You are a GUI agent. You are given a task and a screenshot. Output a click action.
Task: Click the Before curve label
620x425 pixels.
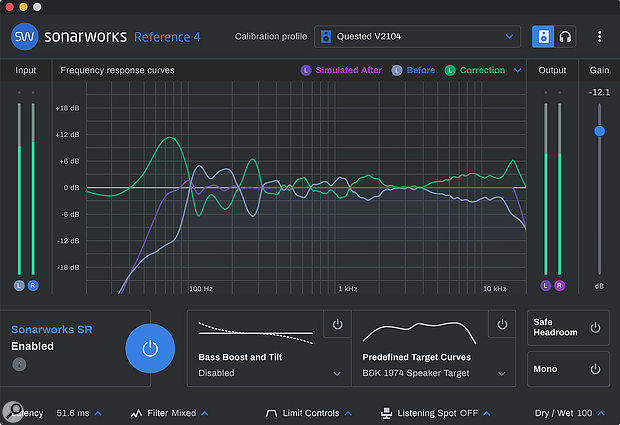tap(421, 70)
